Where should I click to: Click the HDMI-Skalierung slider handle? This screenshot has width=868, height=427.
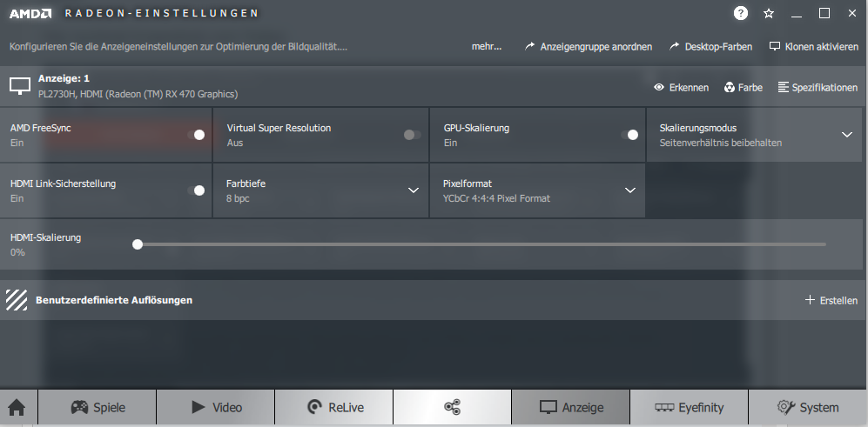(138, 244)
